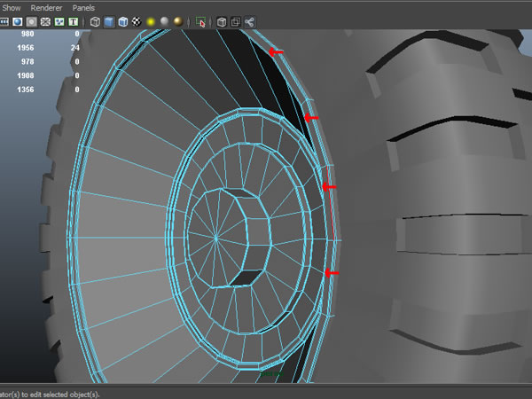
Task: Open the Show menu
Action: point(12,8)
